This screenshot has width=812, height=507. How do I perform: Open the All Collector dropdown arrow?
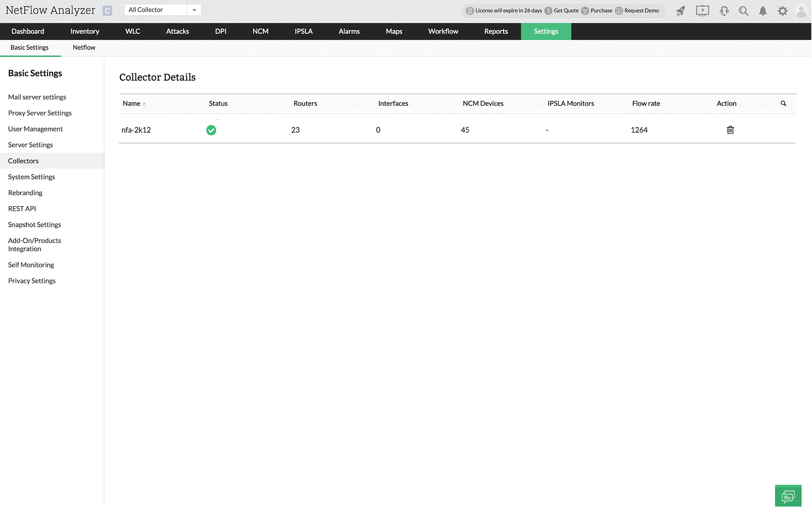coord(194,10)
